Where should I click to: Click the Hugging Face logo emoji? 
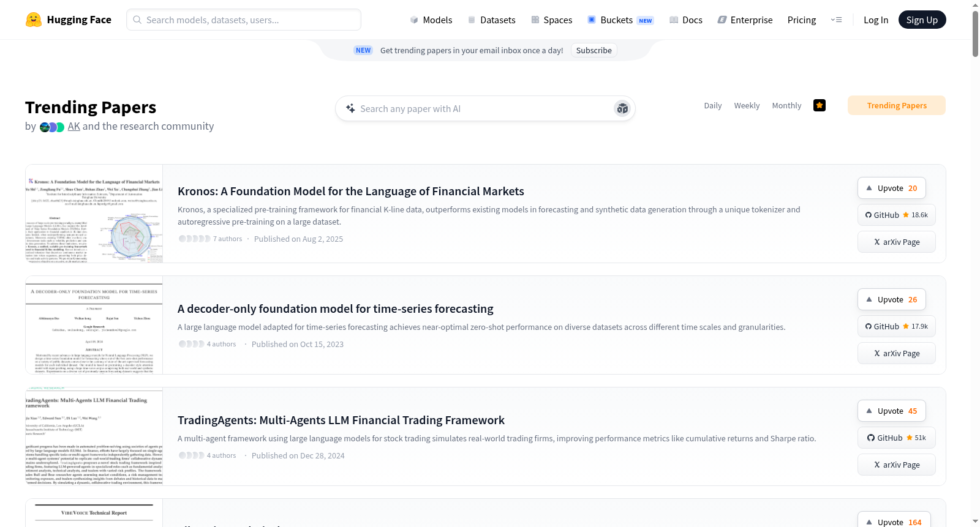[34, 20]
